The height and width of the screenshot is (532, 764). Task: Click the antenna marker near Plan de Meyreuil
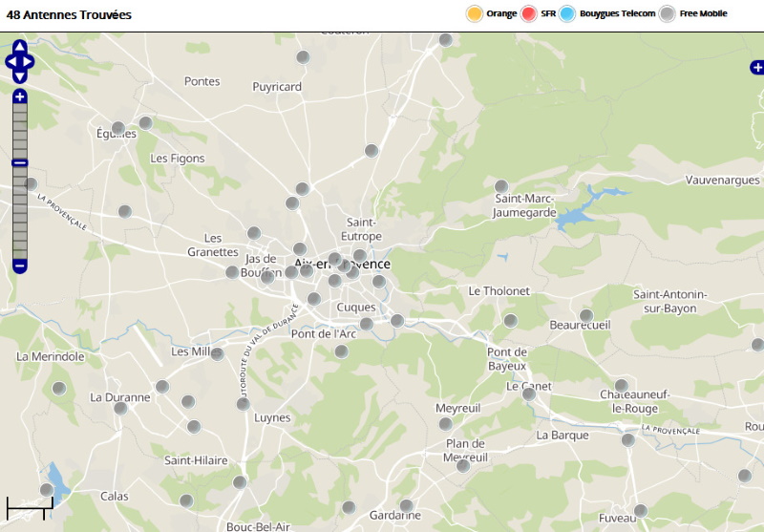click(x=463, y=465)
